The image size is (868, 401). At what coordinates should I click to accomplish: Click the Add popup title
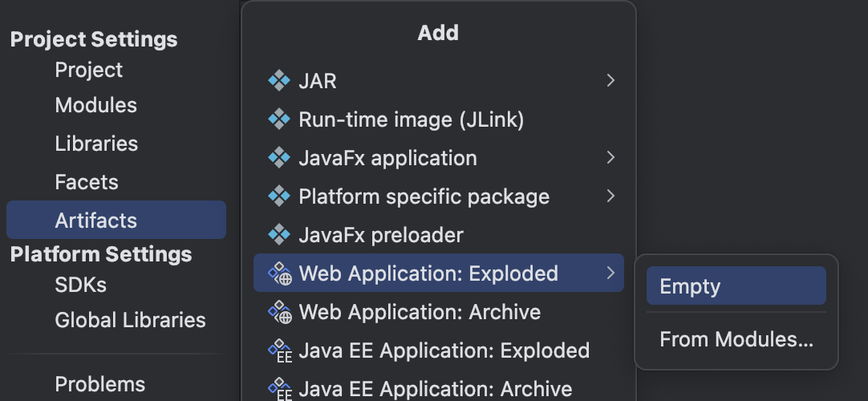coord(438,33)
